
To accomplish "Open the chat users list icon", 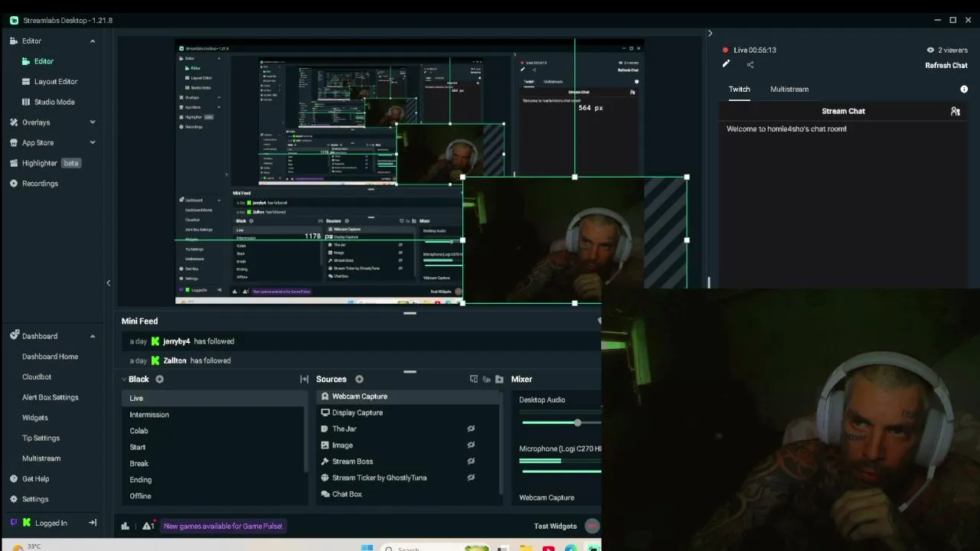I will tap(955, 111).
